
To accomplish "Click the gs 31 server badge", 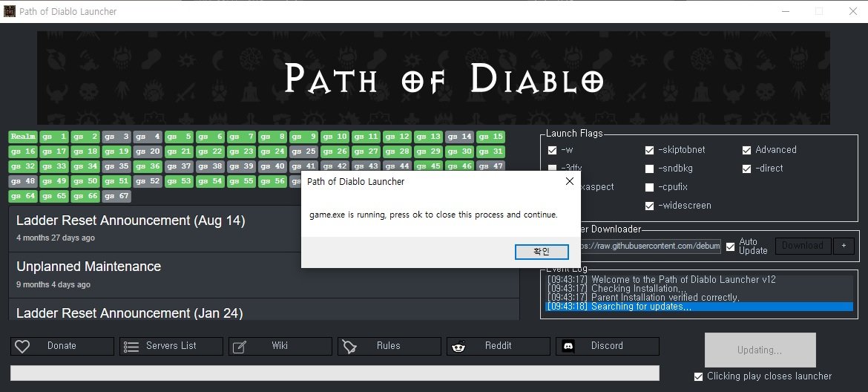I will 490,151.
